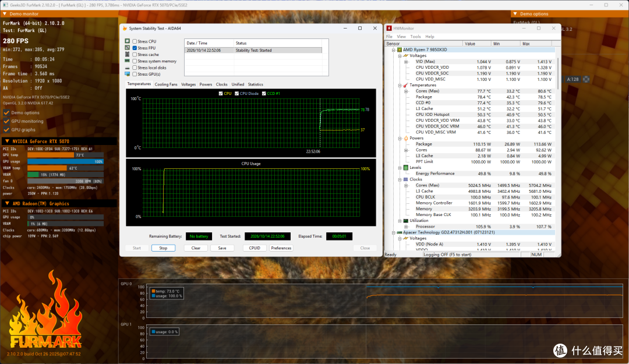629x364 pixels.
Task: Click the Save button in AIDA64
Action: click(222, 248)
